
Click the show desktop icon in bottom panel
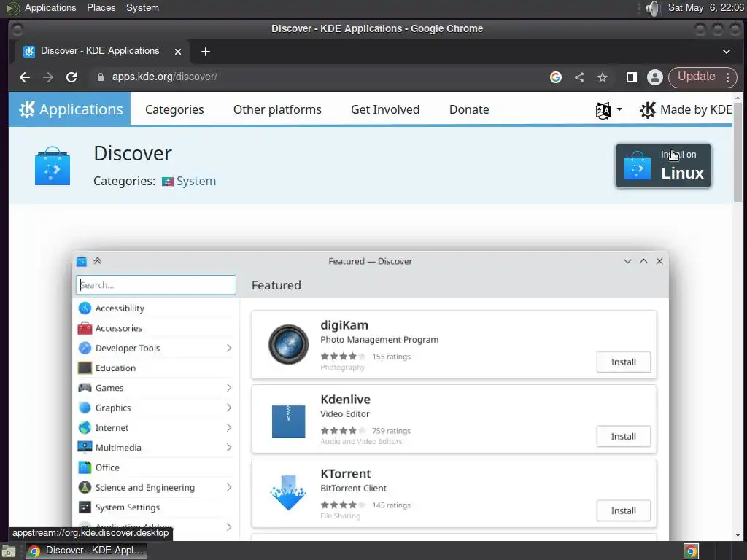(9, 551)
